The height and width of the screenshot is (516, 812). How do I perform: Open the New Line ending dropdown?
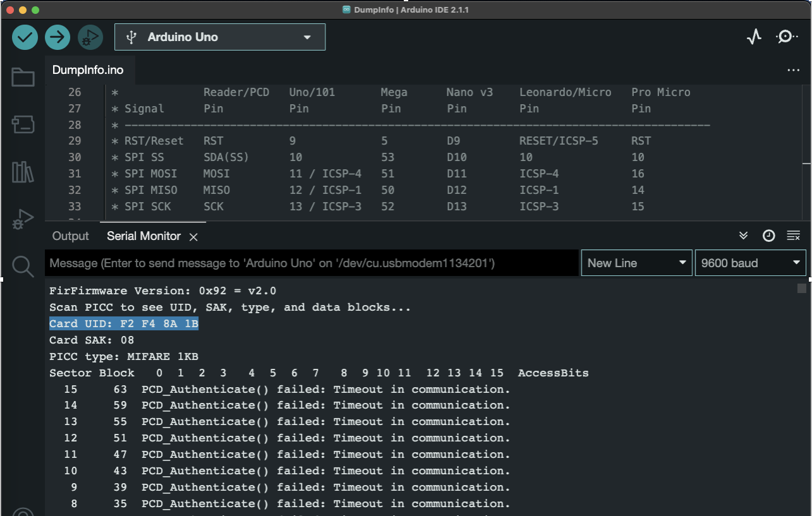(x=637, y=263)
